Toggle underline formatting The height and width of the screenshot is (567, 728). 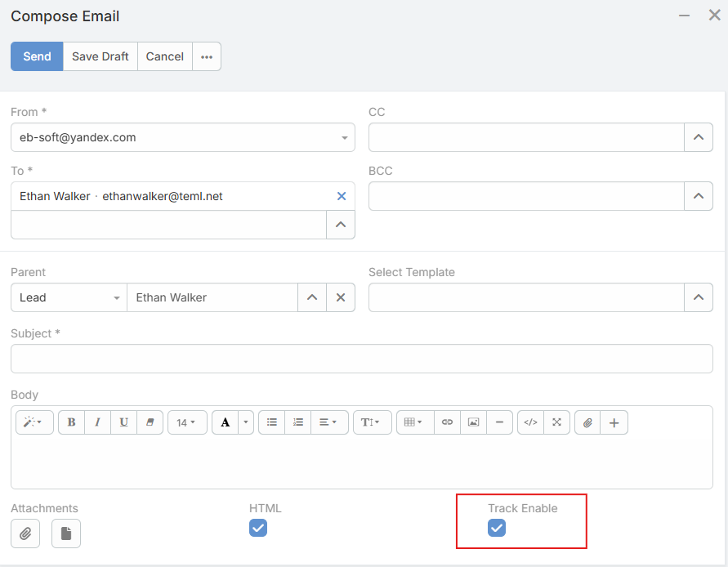[123, 422]
